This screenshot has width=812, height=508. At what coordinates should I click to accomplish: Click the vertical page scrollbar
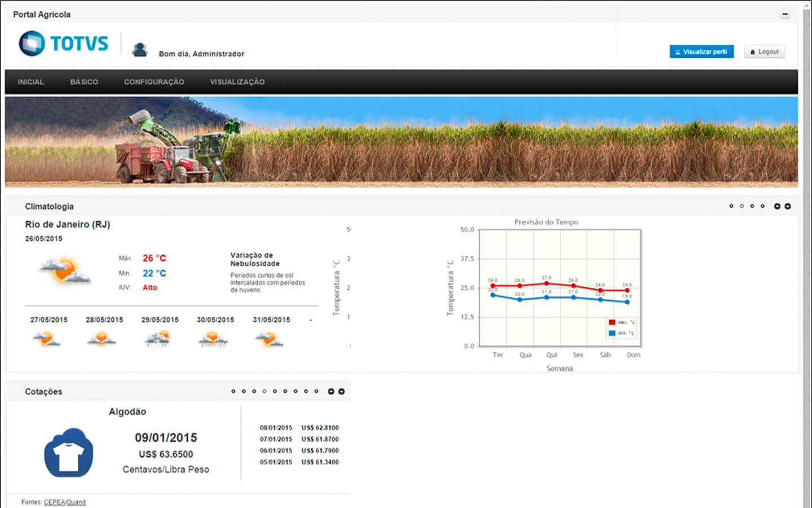806,254
